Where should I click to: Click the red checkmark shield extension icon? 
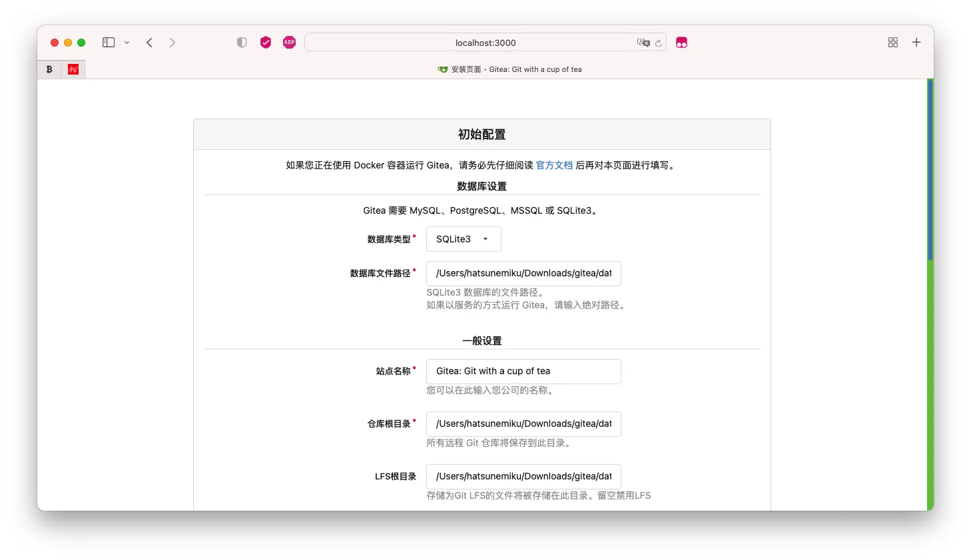coord(266,43)
